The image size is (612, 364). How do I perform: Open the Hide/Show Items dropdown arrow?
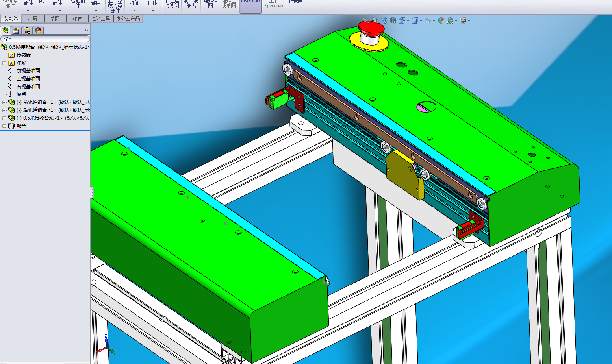(434, 21)
